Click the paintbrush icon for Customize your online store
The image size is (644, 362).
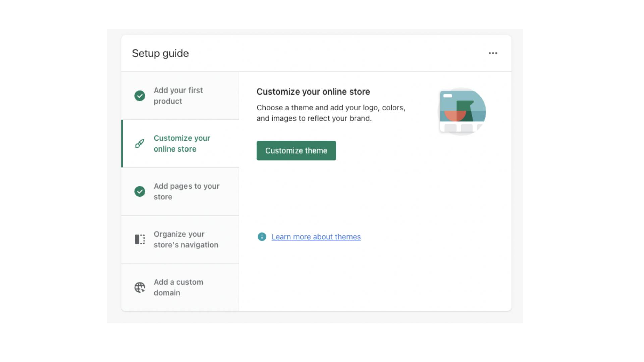pos(140,144)
